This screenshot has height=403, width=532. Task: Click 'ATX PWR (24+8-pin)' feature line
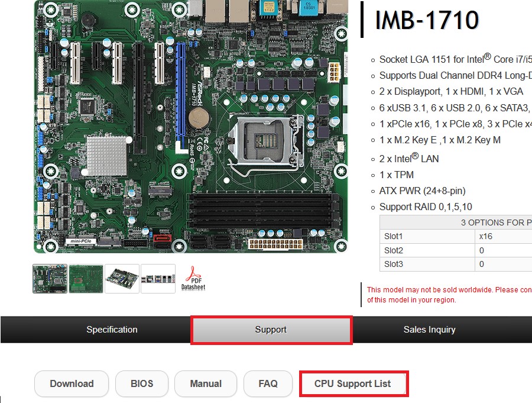tap(422, 191)
